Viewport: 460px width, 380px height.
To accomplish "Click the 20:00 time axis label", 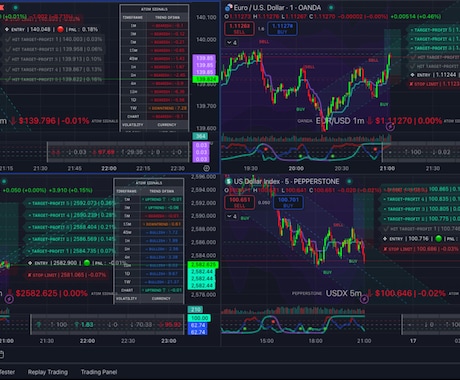I will [x=296, y=169].
